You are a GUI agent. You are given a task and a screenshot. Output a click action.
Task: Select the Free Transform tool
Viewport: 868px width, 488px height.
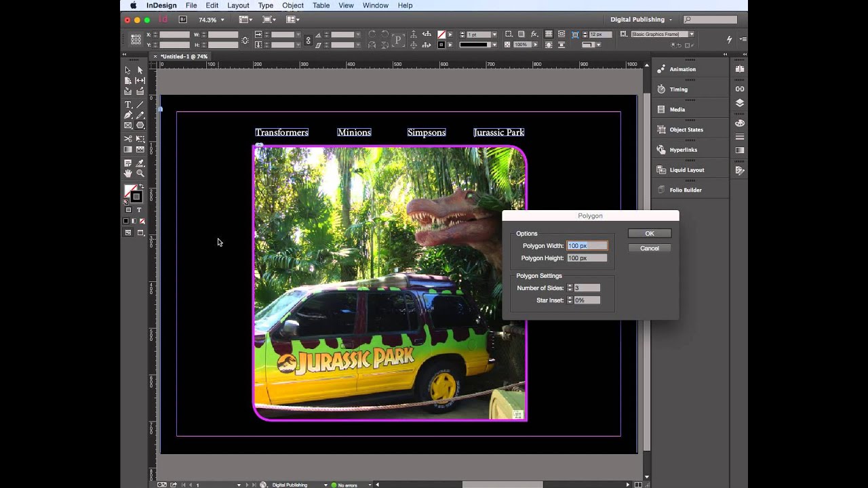pos(140,139)
